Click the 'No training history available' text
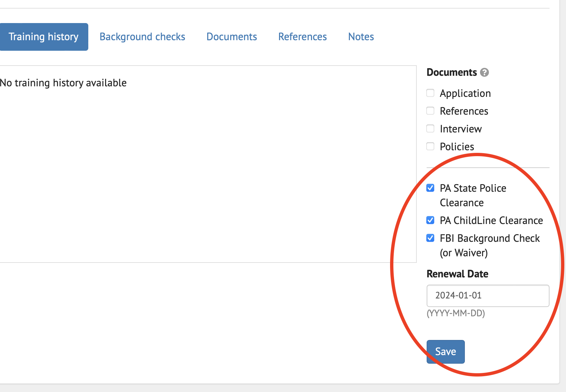Image resolution: width=566 pixels, height=392 pixels. [63, 83]
